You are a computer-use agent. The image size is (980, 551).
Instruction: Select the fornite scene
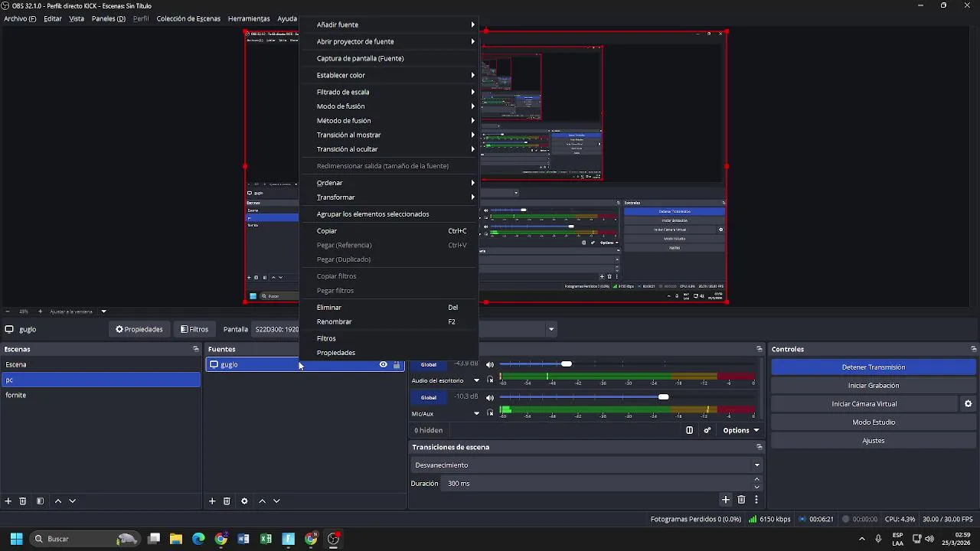101,395
